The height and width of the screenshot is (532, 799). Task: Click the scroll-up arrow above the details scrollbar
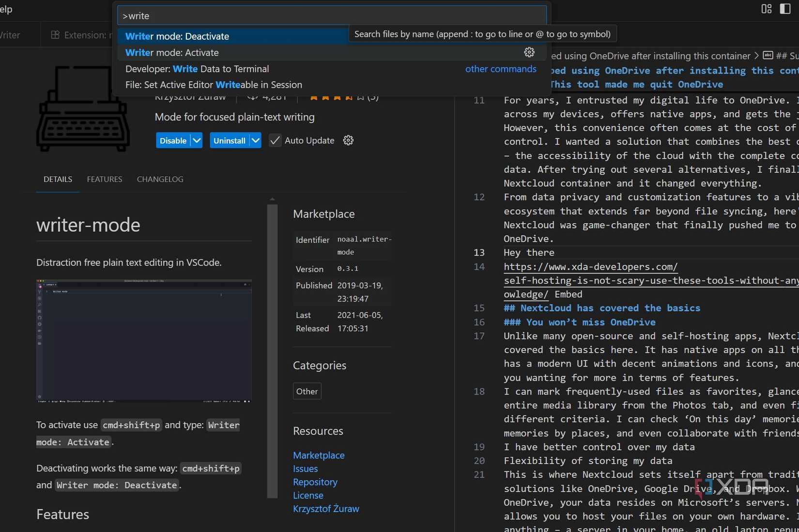coord(272,199)
